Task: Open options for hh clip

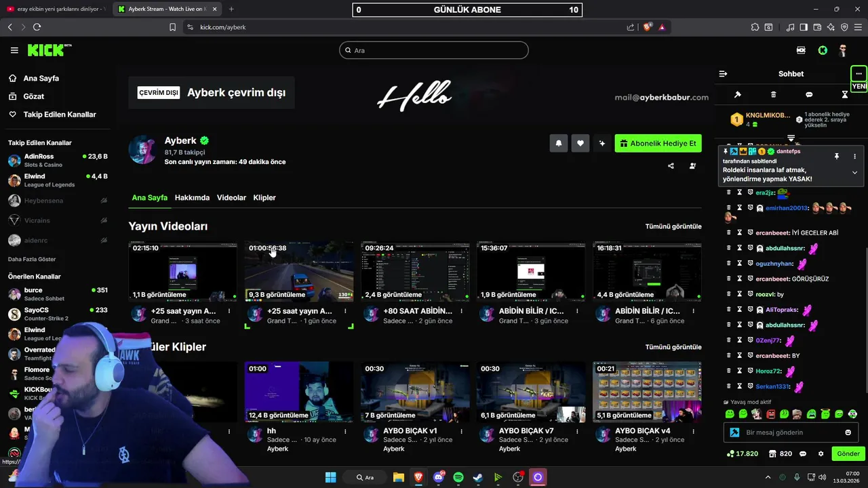Action: point(345,431)
